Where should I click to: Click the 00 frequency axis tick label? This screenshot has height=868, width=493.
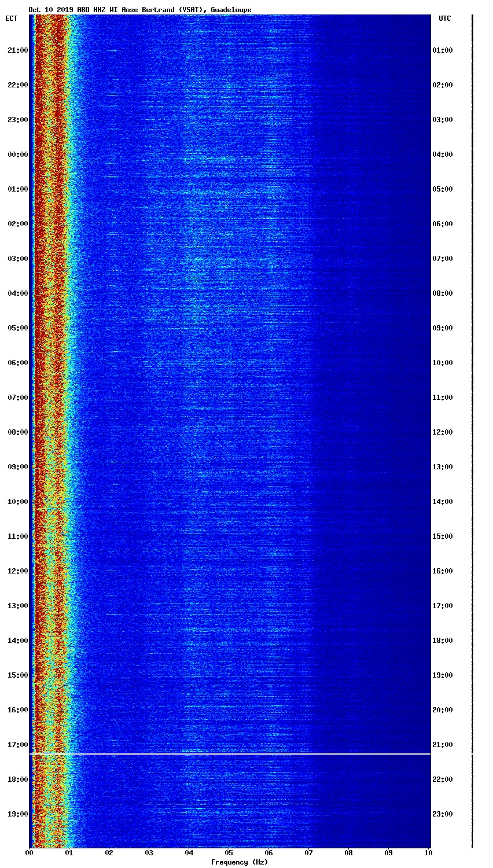[x=30, y=853]
